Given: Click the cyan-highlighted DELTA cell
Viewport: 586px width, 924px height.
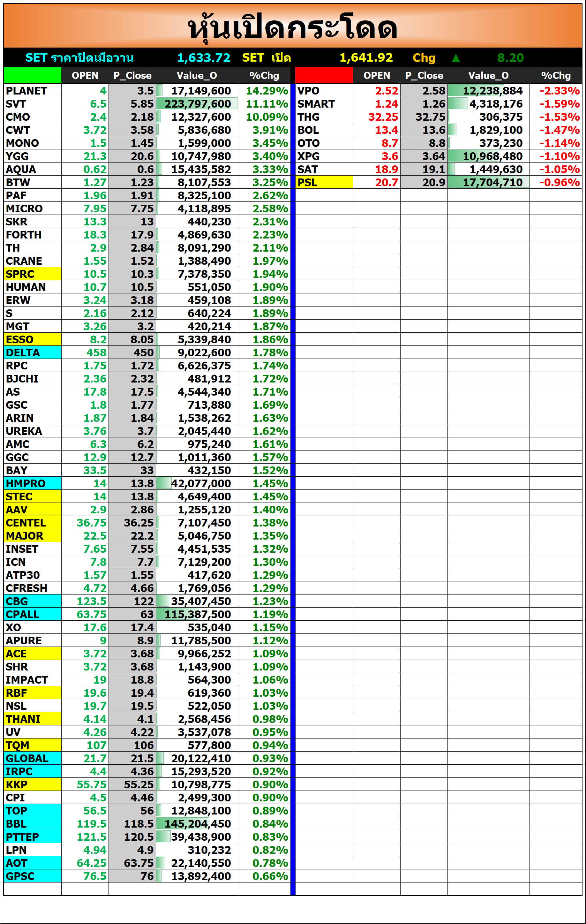Looking at the screenshot, I should 33,352.
